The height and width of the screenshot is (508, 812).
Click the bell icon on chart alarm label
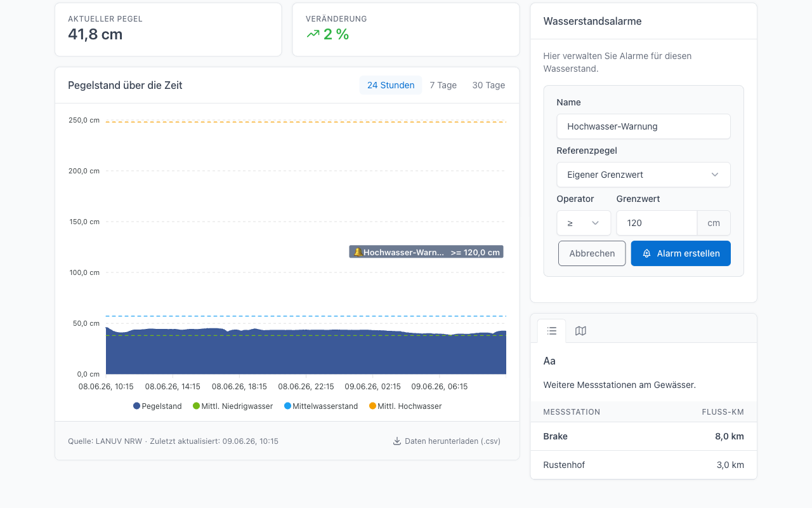[x=358, y=252]
